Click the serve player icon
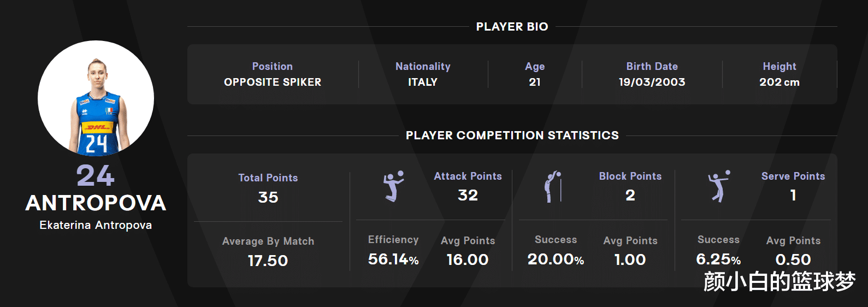868x307 pixels. pyautogui.click(x=718, y=186)
